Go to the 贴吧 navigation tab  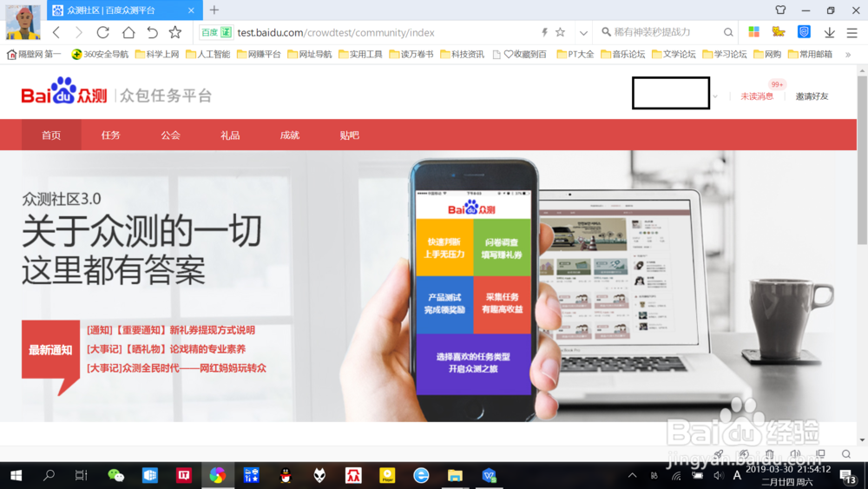[349, 135]
